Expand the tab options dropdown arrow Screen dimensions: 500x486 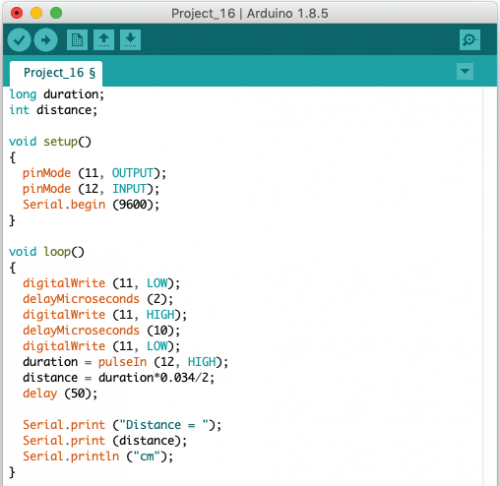click(465, 71)
